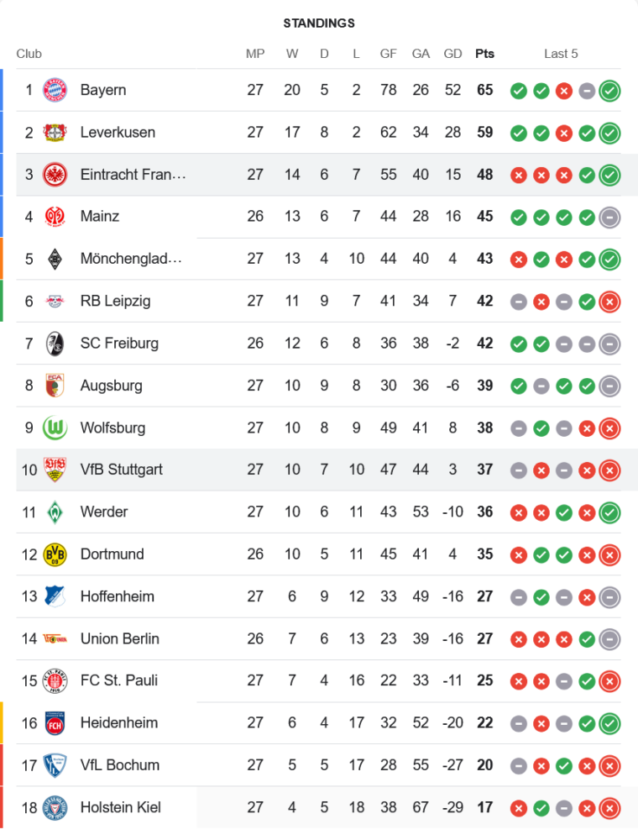The height and width of the screenshot is (840, 638).
Task: Click the Holstein Kiel club crest
Action: [55, 807]
